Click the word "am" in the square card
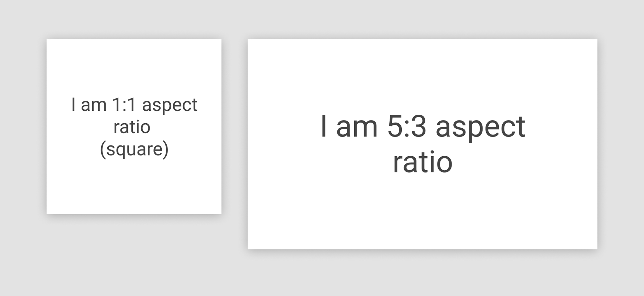 click(x=94, y=106)
